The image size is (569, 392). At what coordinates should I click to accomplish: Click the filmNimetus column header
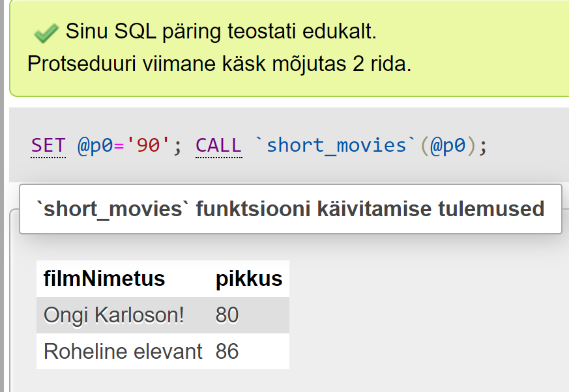pos(104,279)
